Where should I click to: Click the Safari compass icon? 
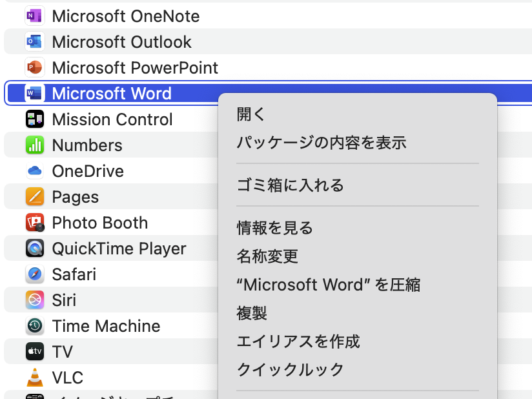tap(34, 274)
